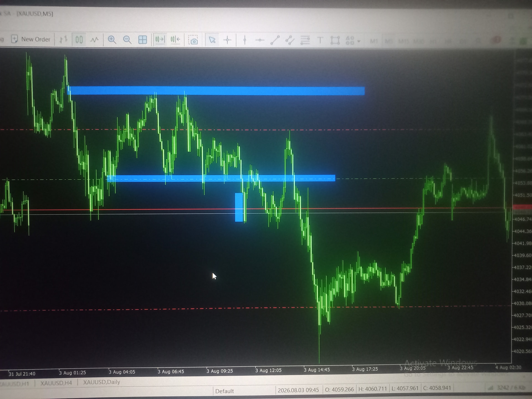Tile chart windows with grid icon
The image size is (532, 399).
pyautogui.click(x=142, y=40)
